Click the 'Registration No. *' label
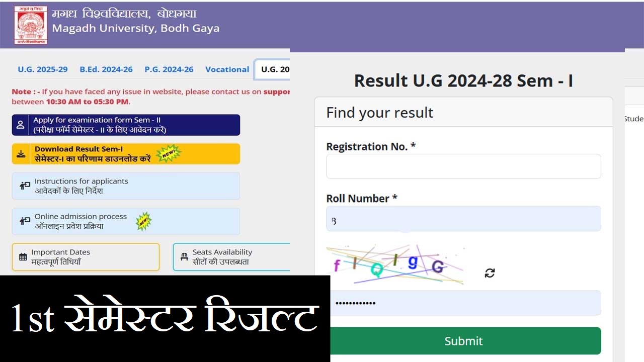The width and height of the screenshot is (644, 362). point(371,146)
